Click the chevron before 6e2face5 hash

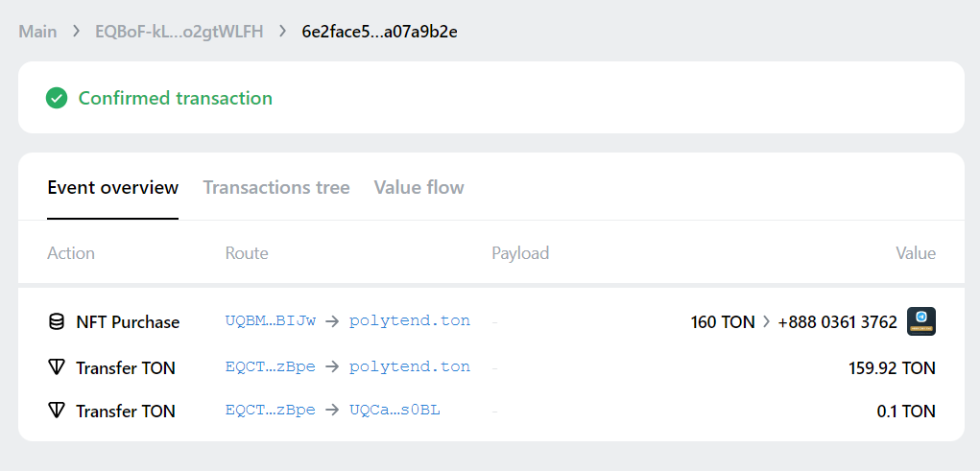click(x=282, y=32)
